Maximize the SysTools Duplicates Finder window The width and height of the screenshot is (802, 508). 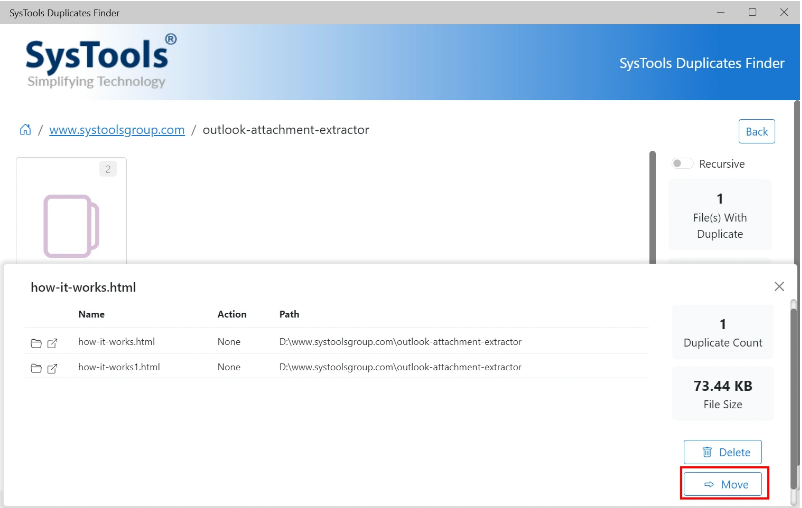pyautogui.click(x=752, y=12)
